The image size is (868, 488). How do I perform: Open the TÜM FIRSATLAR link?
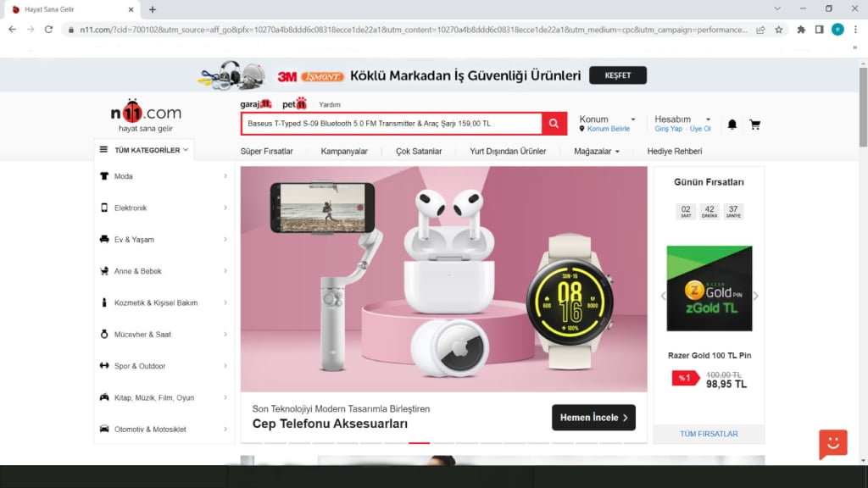coord(709,434)
